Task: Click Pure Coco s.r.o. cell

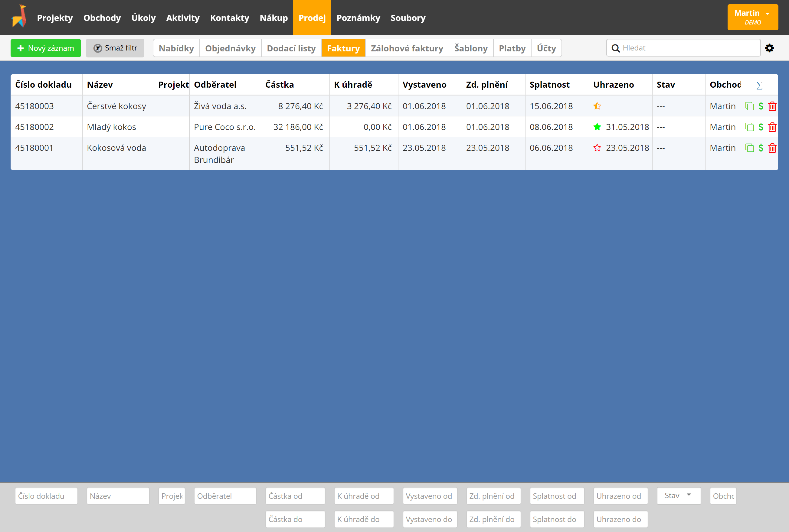Action: point(225,127)
